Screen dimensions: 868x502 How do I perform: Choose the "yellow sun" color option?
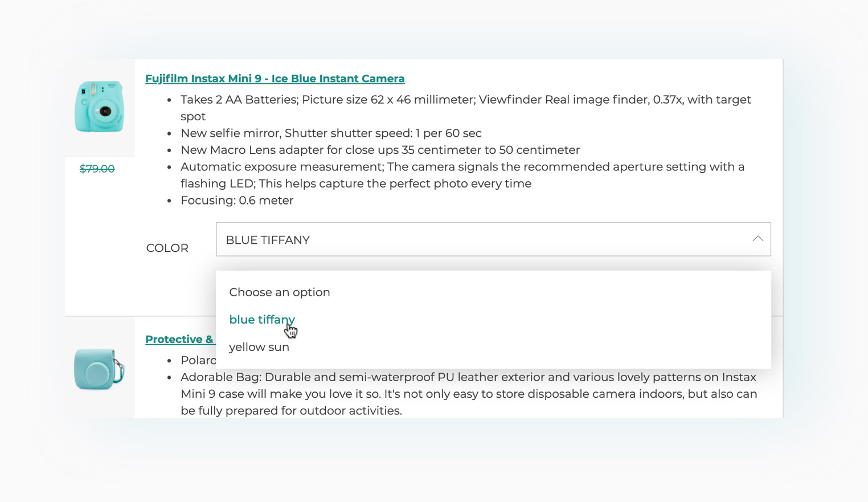259,347
